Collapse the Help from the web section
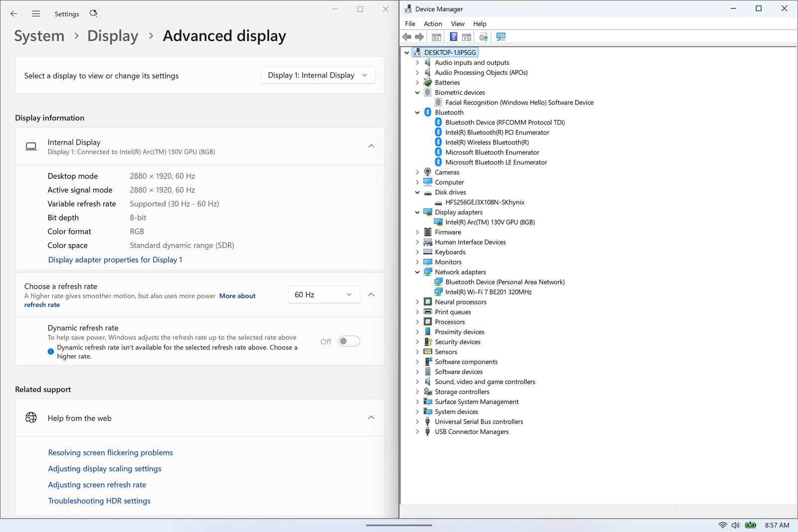798x532 pixels. coord(371,418)
